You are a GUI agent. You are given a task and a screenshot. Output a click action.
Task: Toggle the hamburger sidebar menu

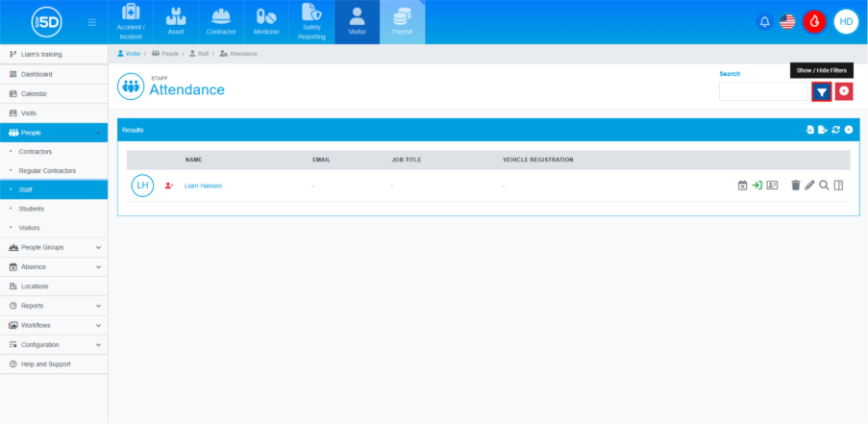tap(91, 21)
